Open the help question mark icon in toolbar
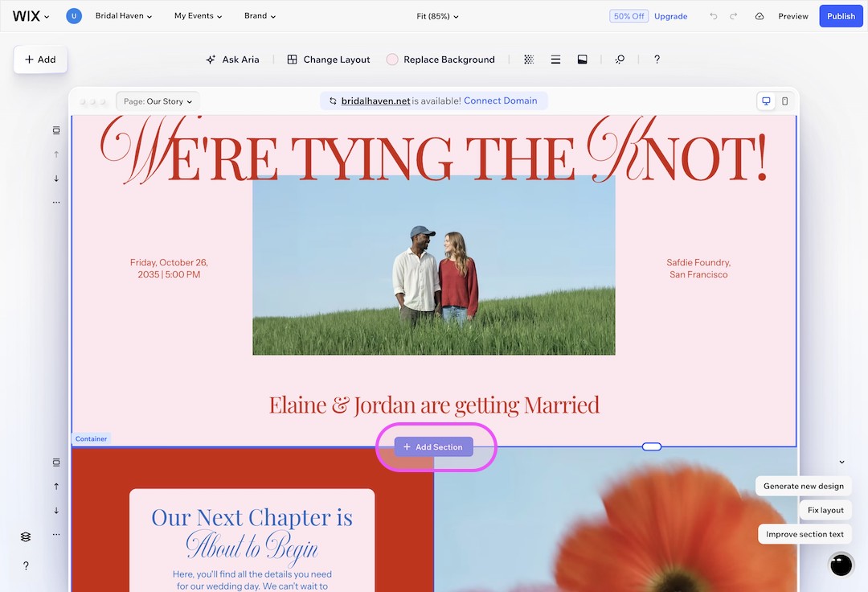This screenshot has height=592, width=868. click(657, 59)
